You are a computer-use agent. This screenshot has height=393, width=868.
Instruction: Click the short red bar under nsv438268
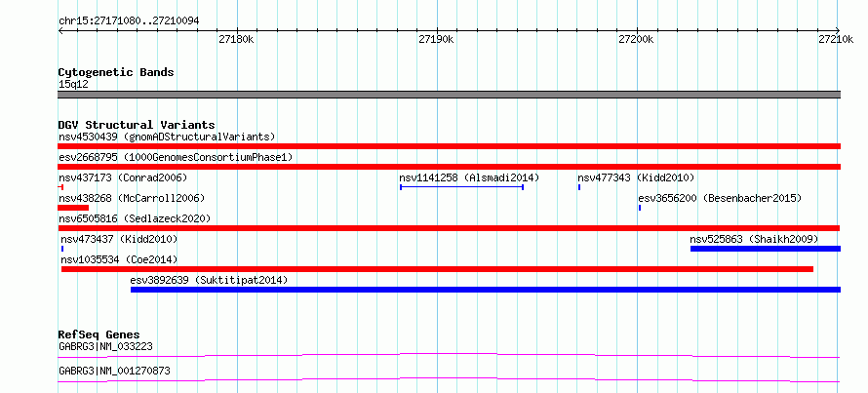point(73,208)
